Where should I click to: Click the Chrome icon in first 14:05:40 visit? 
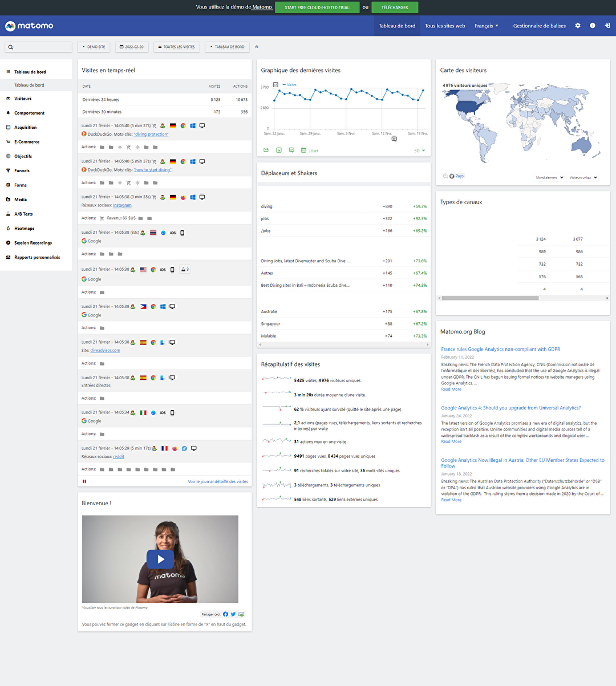[183, 125]
